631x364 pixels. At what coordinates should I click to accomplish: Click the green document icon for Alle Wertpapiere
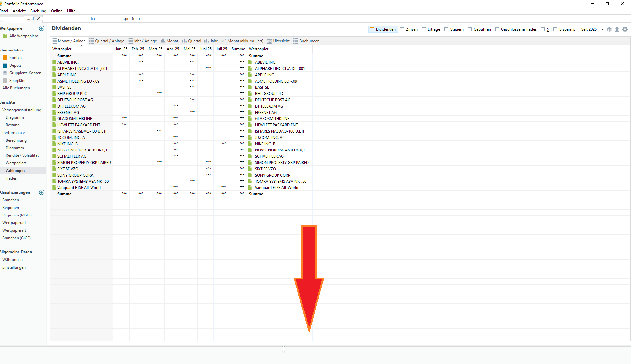pos(5,36)
